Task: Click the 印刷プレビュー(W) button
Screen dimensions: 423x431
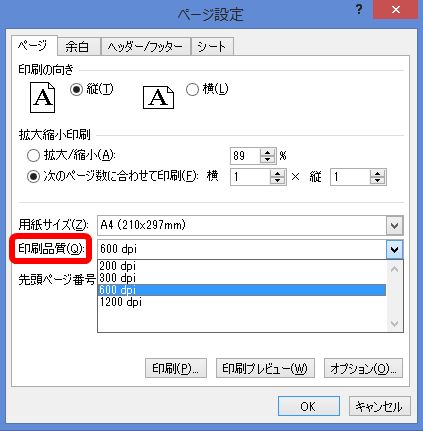Action: tap(265, 368)
